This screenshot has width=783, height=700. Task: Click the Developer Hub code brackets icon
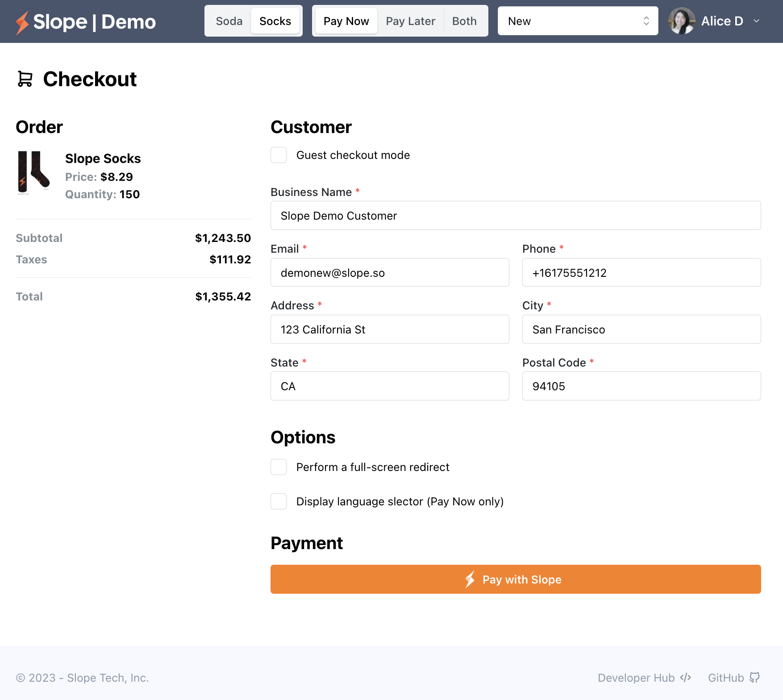point(686,678)
